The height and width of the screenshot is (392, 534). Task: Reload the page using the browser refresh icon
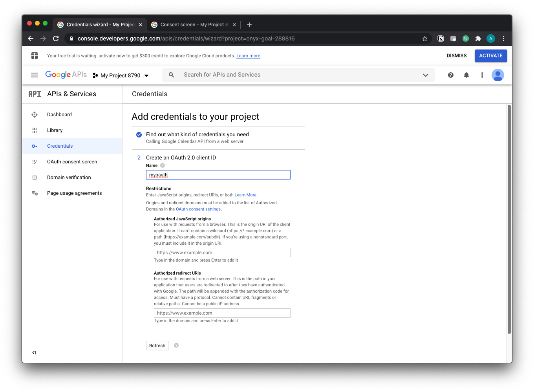(x=56, y=38)
